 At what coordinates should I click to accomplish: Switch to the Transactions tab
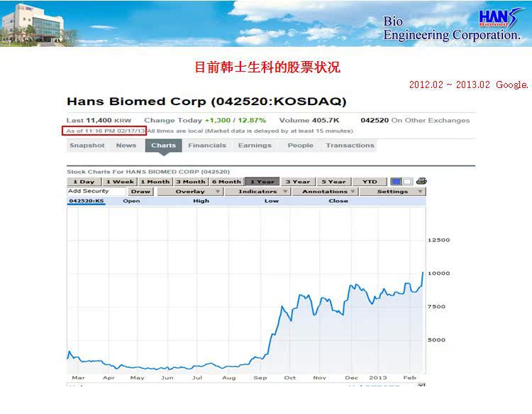[350, 146]
